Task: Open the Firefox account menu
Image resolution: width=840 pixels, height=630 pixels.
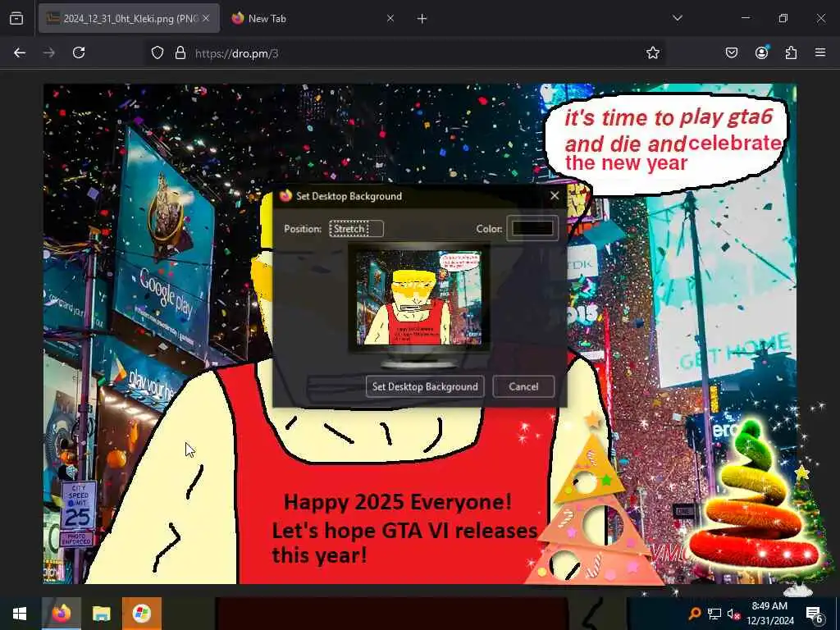Action: [761, 52]
